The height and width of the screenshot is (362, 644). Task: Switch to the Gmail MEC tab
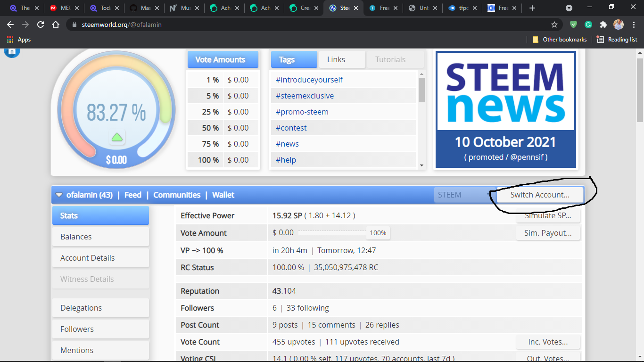(65, 8)
